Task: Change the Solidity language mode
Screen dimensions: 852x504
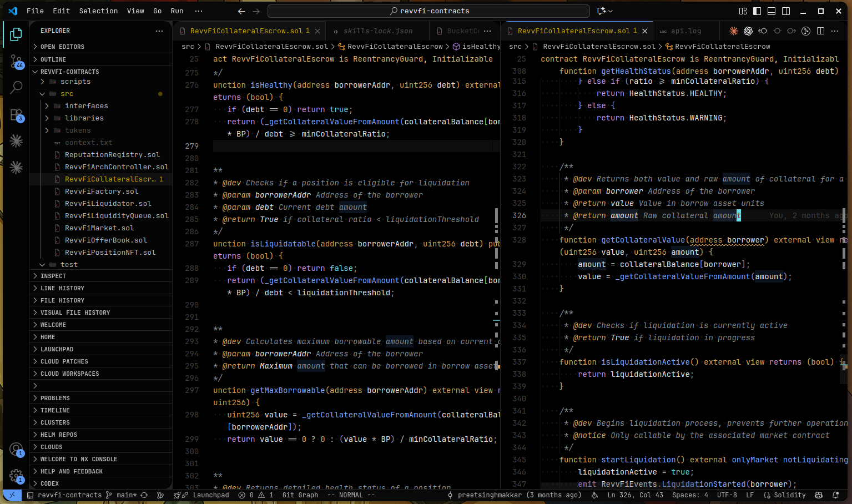Action: pyautogui.click(x=784, y=495)
